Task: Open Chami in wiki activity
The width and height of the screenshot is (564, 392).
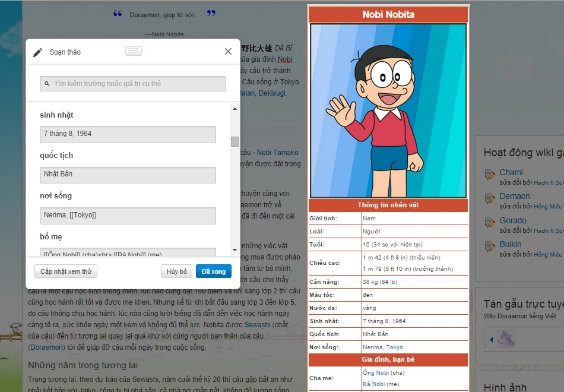Action: point(511,172)
